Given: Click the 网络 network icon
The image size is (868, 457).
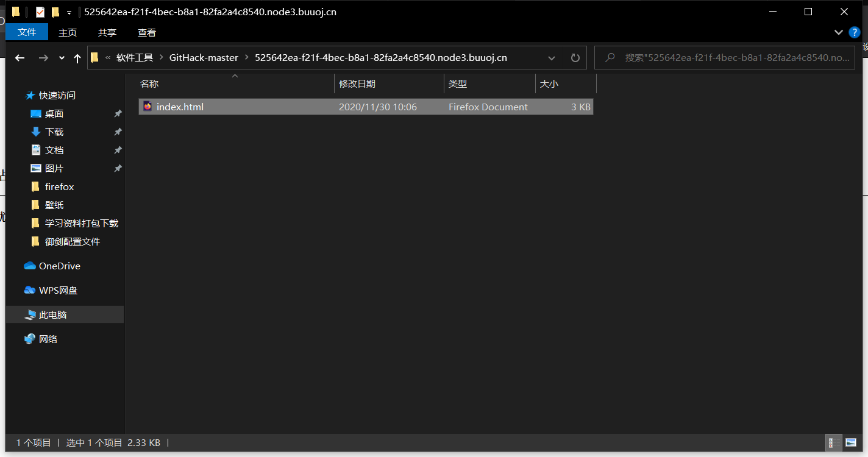Looking at the screenshot, I should 30,339.
